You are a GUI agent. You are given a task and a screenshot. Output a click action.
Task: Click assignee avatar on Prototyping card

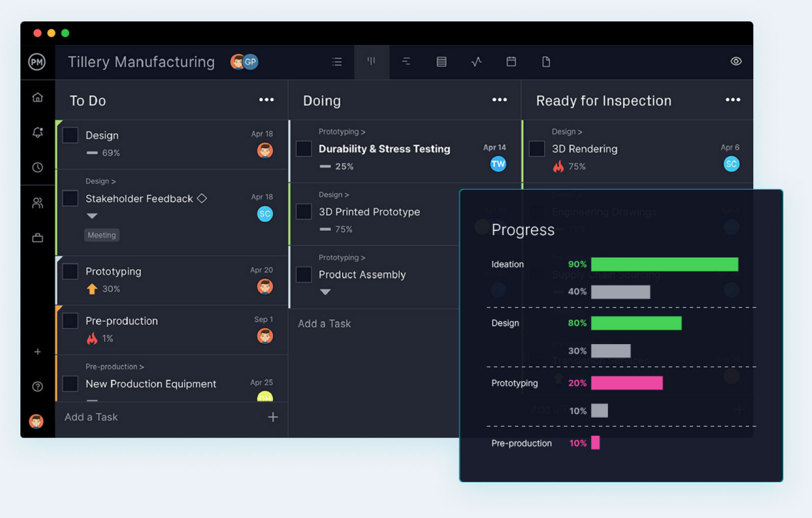click(265, 287)
